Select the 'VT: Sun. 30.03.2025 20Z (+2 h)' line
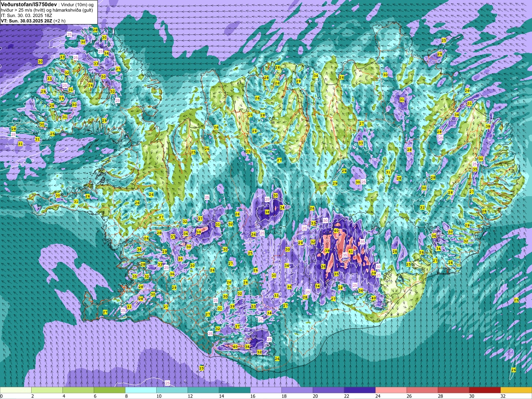This screenshot has height=399, width=532. 33,20
